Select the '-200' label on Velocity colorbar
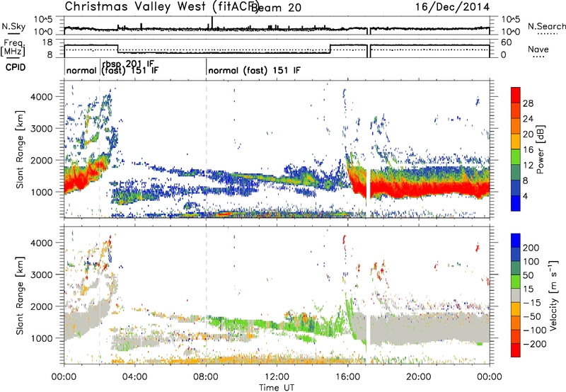 [536, 344]
